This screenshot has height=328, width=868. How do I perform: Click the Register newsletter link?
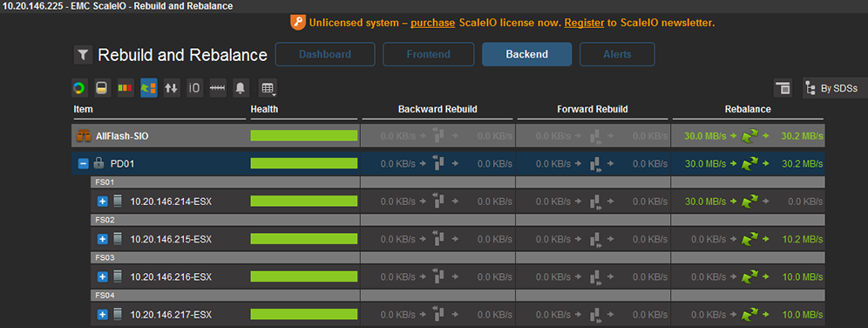pos(584,24)
